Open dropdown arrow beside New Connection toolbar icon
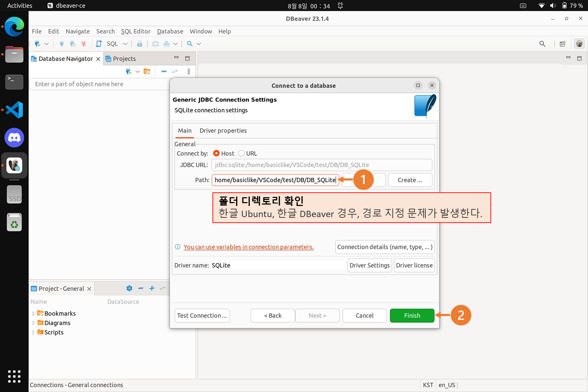The height and width of the screenshot is (392, 588). click(x=47, y=44)
